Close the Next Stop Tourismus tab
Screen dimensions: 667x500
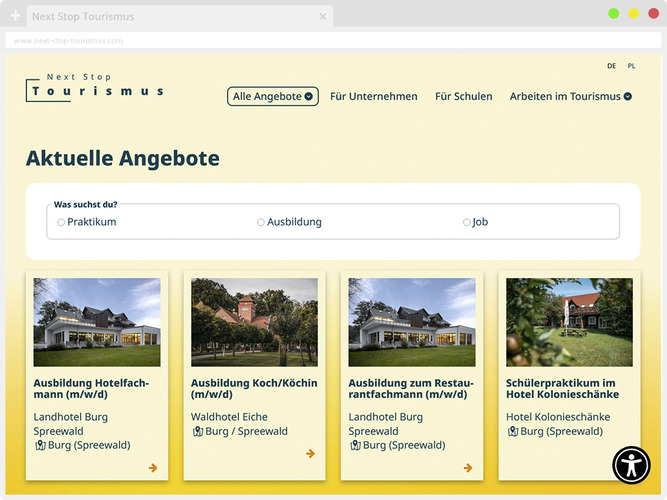[323, 16]
